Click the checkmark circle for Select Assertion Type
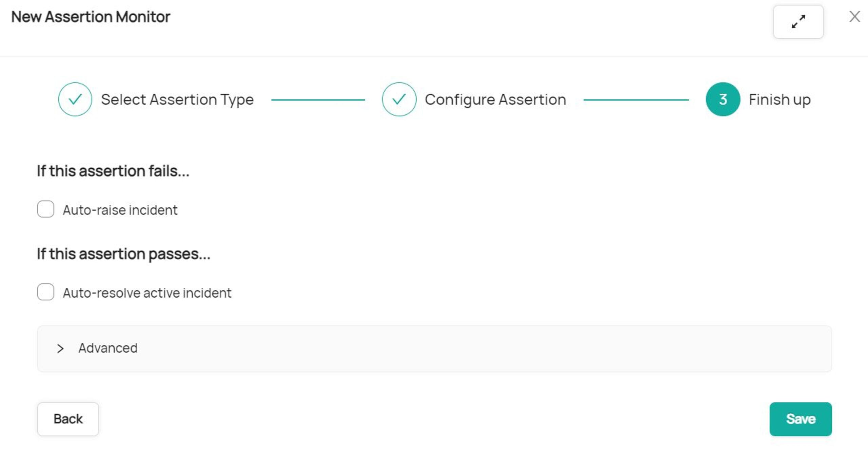 pos(75,99)
